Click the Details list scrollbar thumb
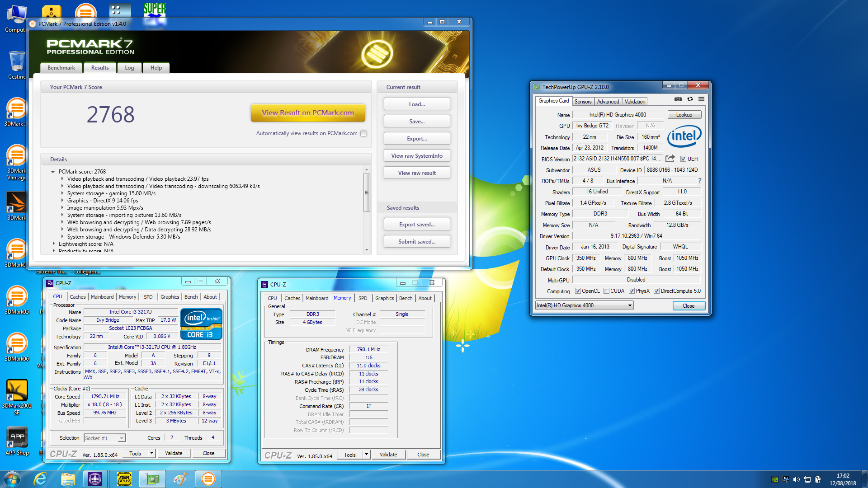This screenshot has width=868, height=488. coord(367,192)
